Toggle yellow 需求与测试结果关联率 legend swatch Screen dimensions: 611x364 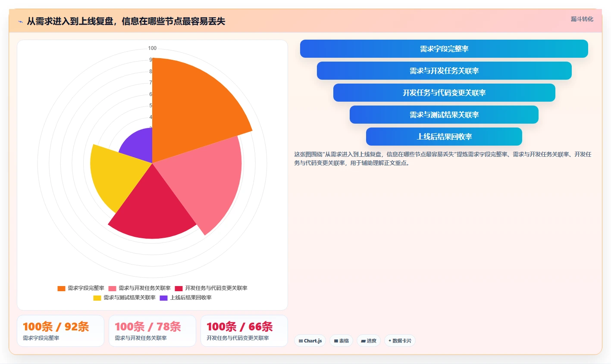[97, 298]
